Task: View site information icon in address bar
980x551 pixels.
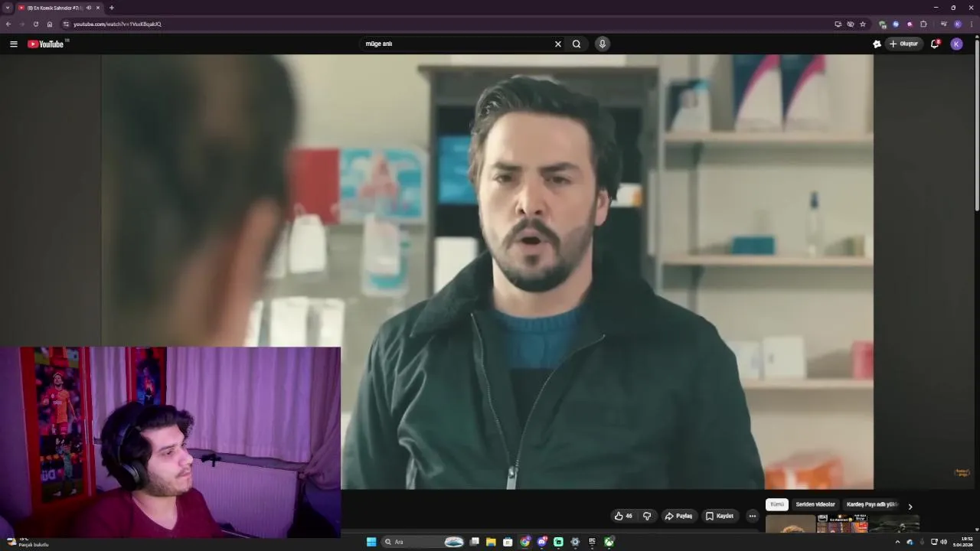Action: (x=66, y=24)
